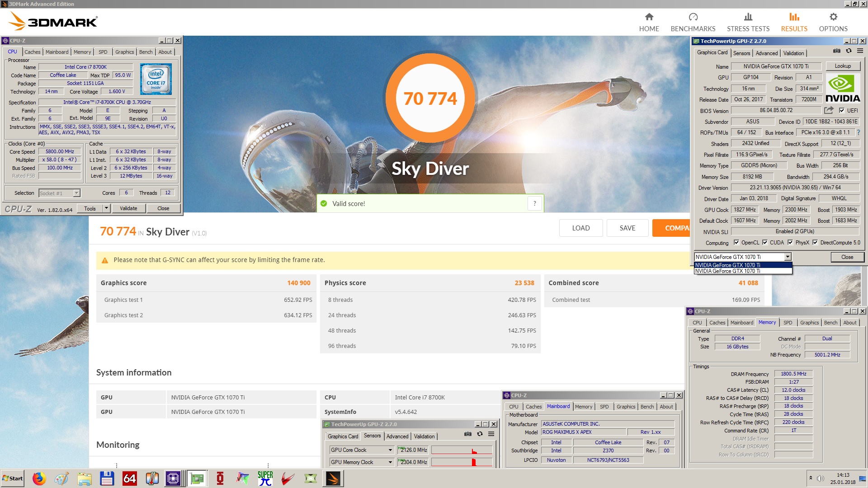Switch to Mainboard tab in top-left CPU-Z
868x488 pixels.
tap(57, 52)
